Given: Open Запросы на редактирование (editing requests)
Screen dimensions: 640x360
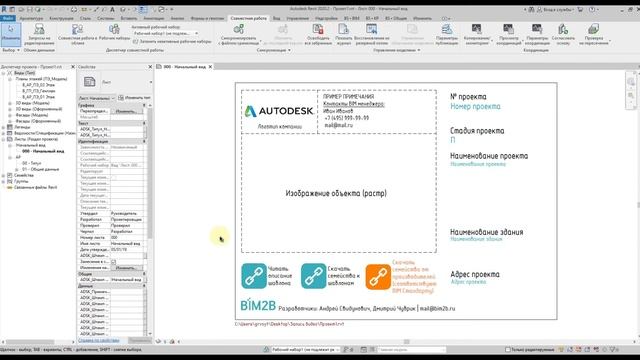Looking at the screenshot, I should 39,34.
